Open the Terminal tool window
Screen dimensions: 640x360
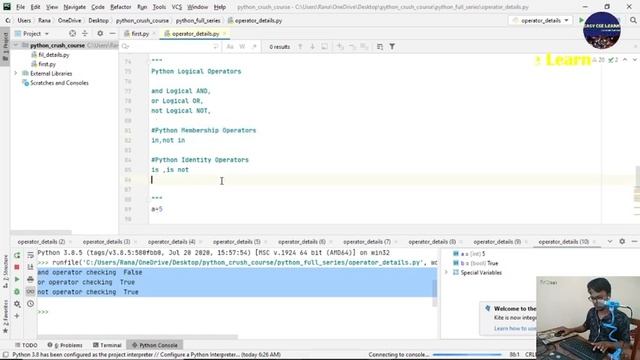107,345
